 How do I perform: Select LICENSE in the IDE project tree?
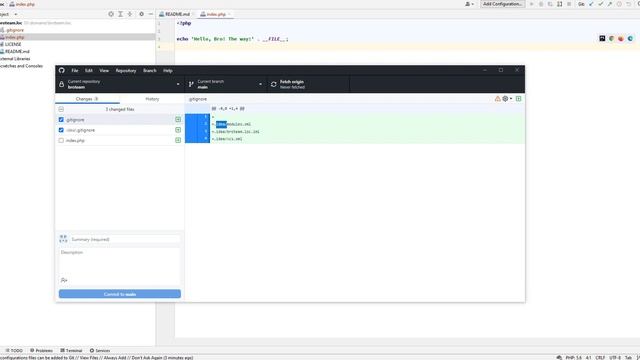pos(13,44)
